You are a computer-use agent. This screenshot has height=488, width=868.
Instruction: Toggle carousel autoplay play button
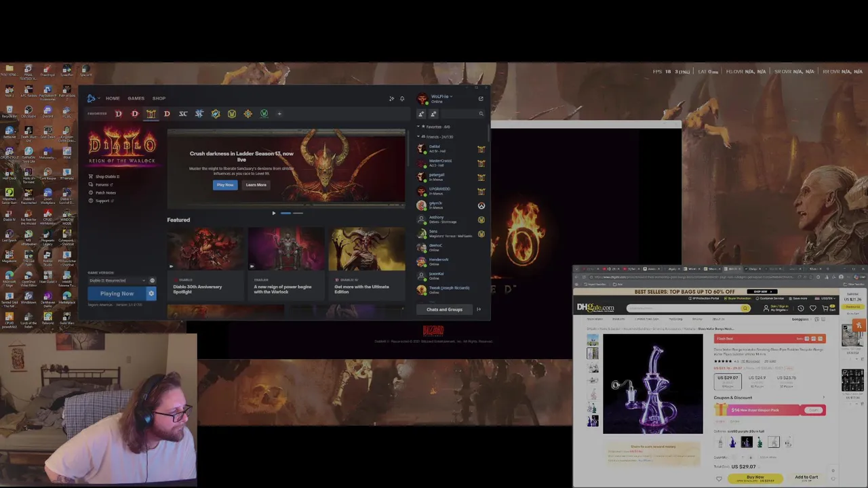(274, 213)
